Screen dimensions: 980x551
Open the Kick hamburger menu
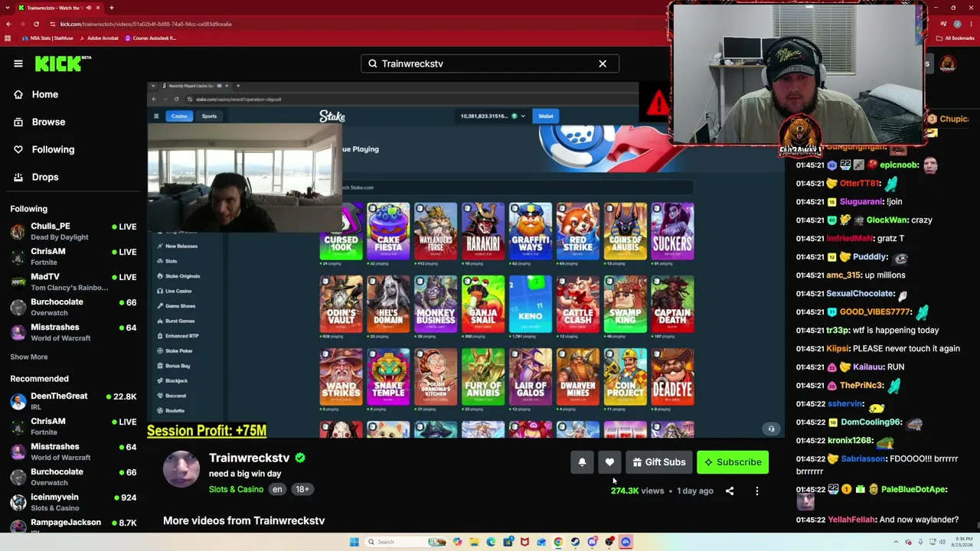[18, 64]
